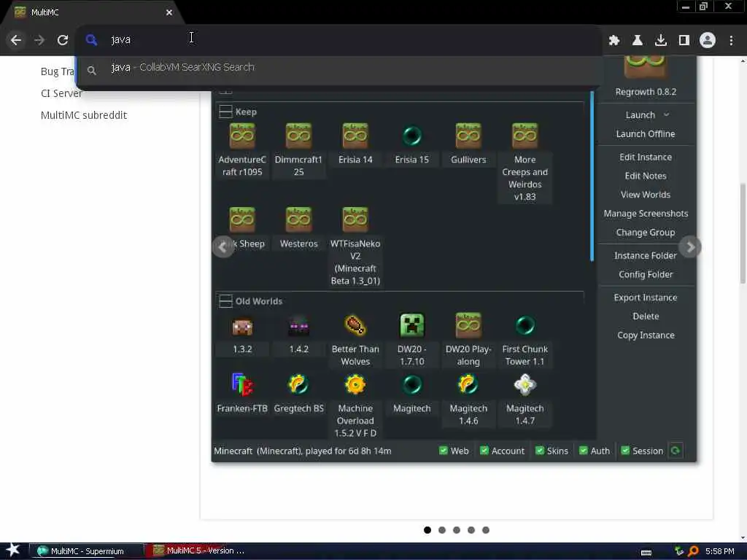Open the MultiMC subreddit link
Viewport: 747px width, 560px height.
click(x=84, y=115)
